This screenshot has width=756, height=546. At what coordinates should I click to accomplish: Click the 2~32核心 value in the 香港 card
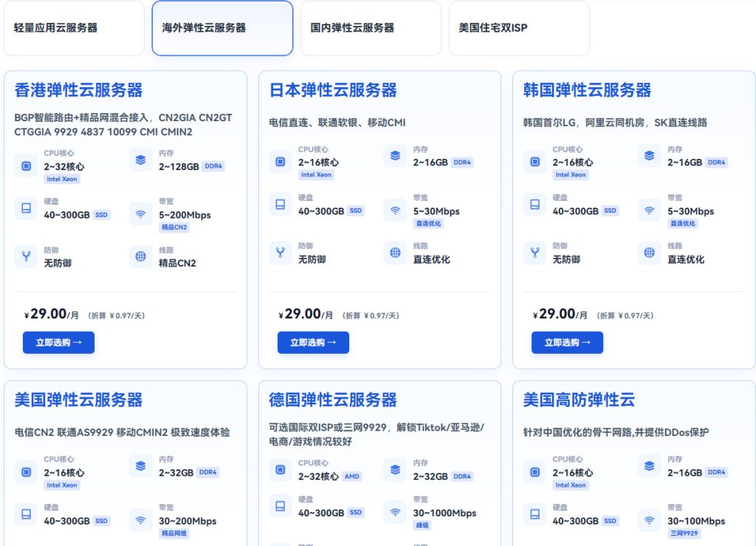click(64, 166)
